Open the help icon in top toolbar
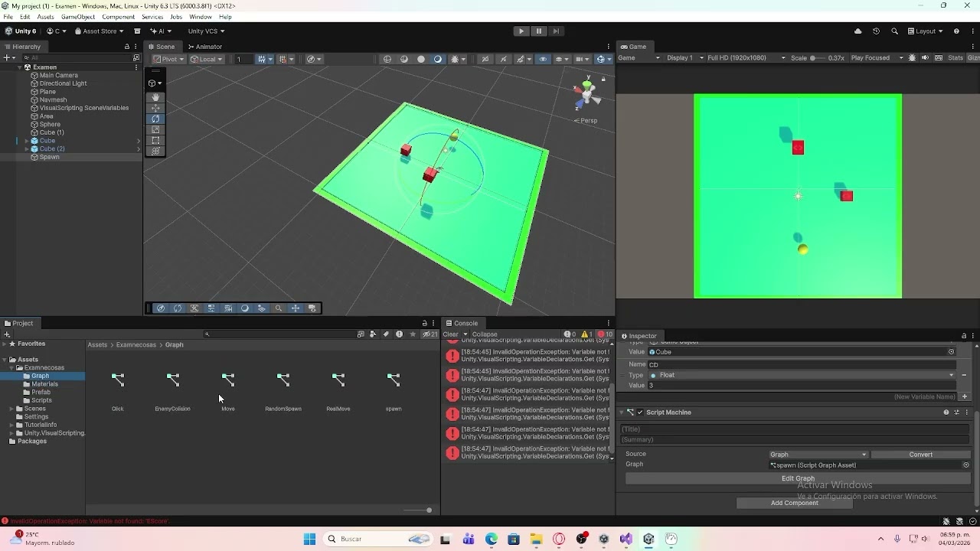The image size is (980, 551). 956,31
